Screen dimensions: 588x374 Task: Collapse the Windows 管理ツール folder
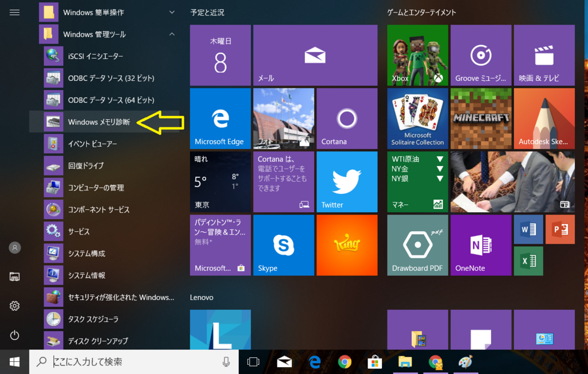tap(105, 34)
